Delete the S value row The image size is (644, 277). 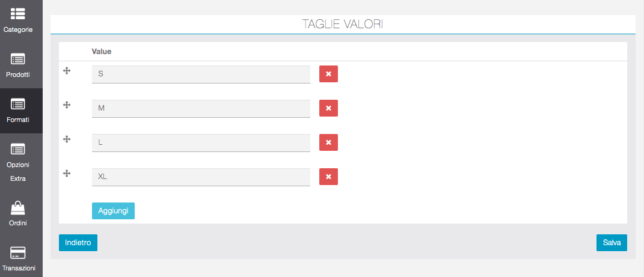(x=328, y=74)
